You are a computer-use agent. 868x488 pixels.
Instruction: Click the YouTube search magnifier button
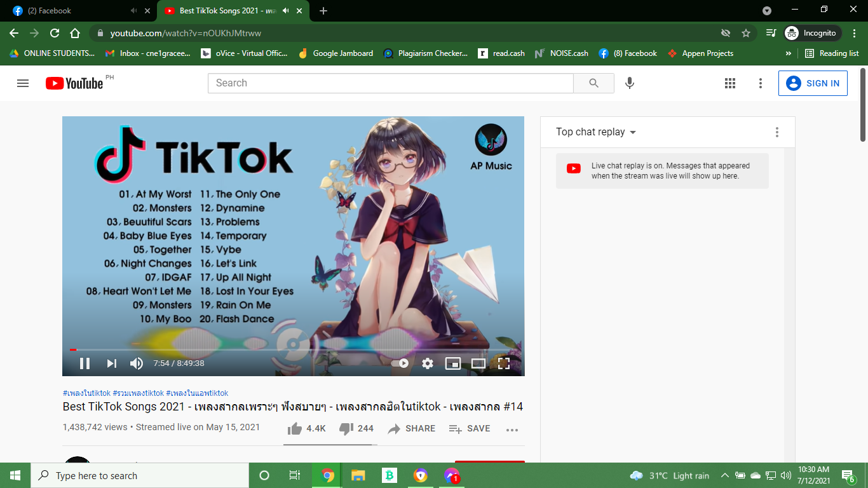[593, 83]
